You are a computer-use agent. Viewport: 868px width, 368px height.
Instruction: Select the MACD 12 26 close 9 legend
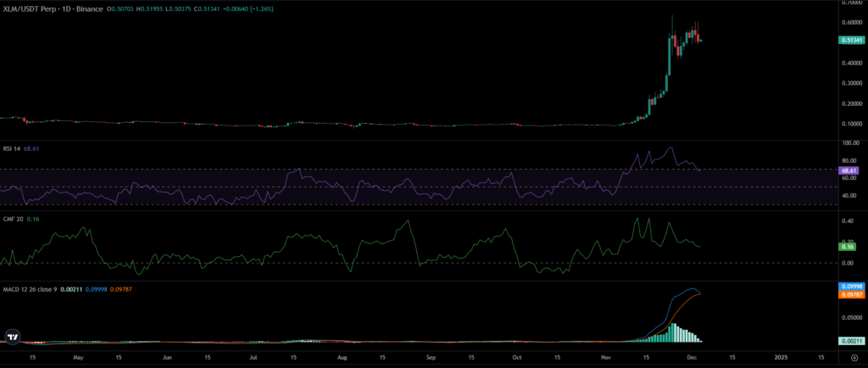coord(31,289)
